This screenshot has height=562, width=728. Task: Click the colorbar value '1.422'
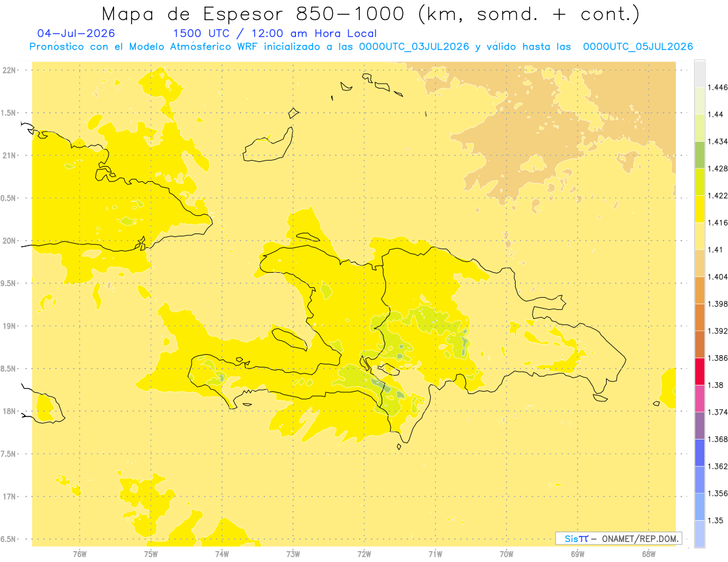point(718,196)
